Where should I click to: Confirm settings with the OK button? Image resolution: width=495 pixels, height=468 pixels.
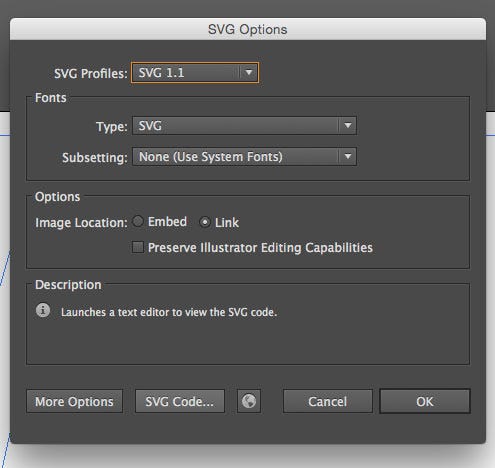(425, 401)
